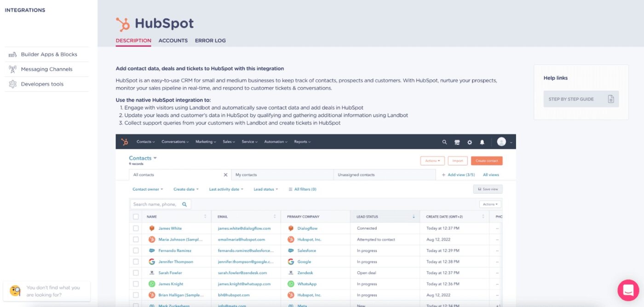Viewport: 644px width, 307px height.
Task: Open the pink chat widget bubble
Action: [628, 290]
